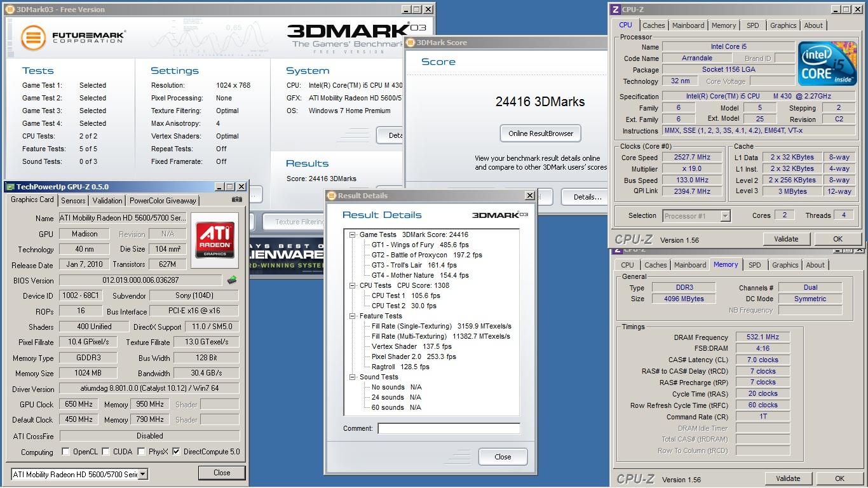
Task: Click the GPU-Z camera screenshot icon
Action: tap(236, 200)
